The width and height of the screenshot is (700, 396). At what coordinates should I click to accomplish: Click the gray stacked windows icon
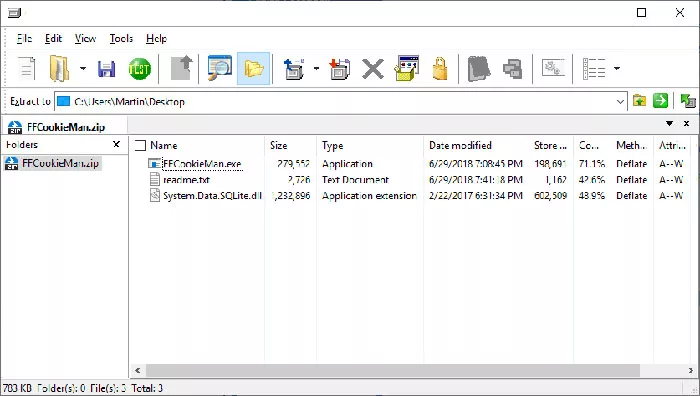coord(512,69)
